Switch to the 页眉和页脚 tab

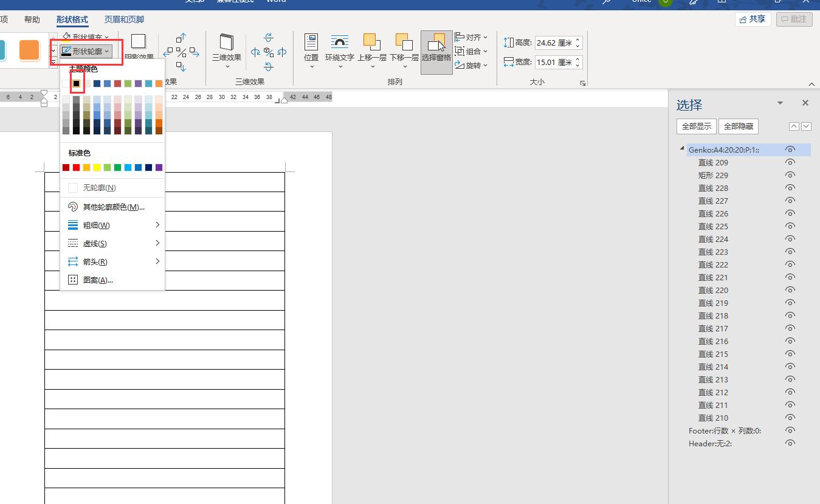(x=124, y=19)
